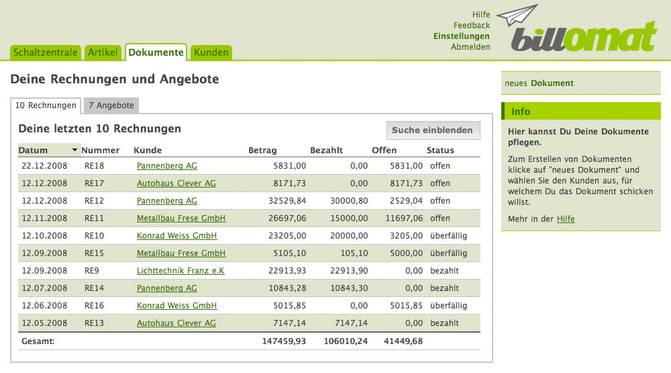The height and width of the screenshot is (373, 671).
Task: Select invoice number RE14
Action: [94, 288]
